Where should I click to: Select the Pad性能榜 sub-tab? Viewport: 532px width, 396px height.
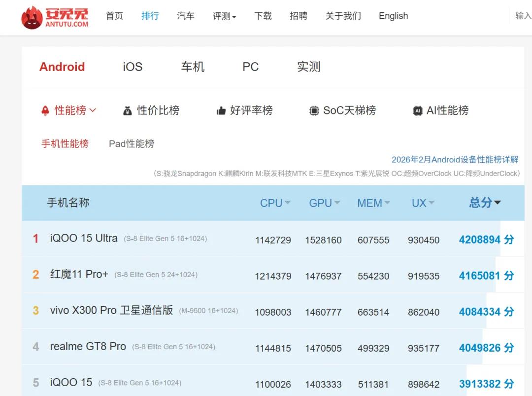pos(132,144)
